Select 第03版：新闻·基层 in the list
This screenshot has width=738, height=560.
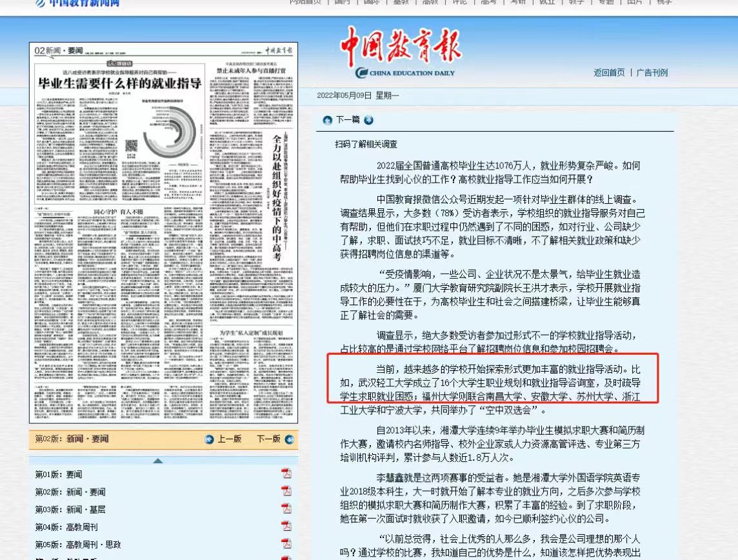[x=70, y=509]
